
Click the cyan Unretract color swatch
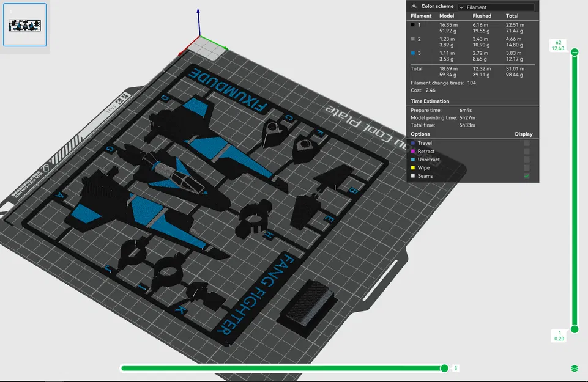(x=413, y=160)
